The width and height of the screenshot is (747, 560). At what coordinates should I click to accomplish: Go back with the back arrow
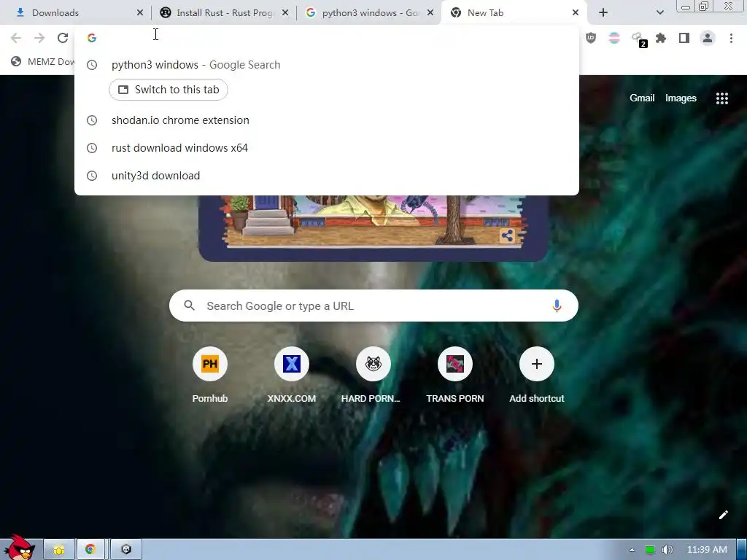point(16,38)
